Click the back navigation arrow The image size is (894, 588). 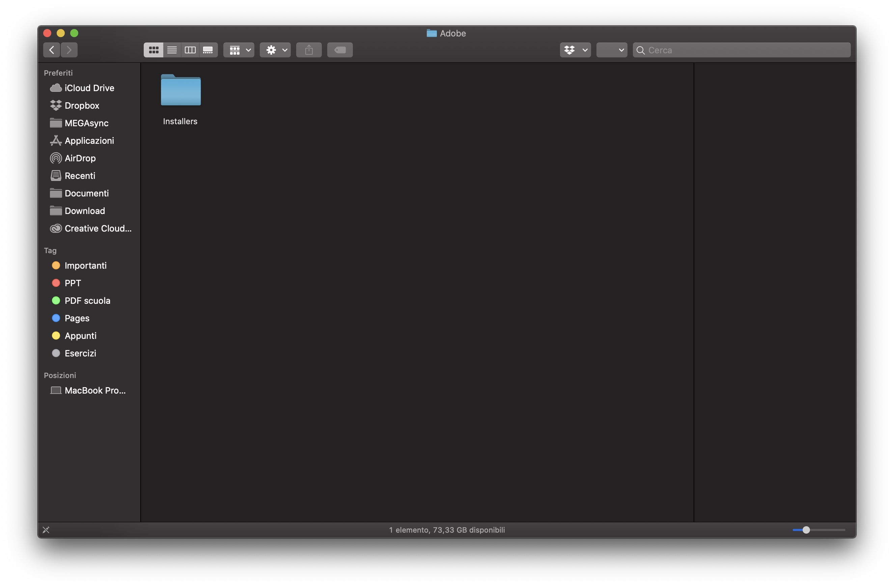click(x=52, y=50)
